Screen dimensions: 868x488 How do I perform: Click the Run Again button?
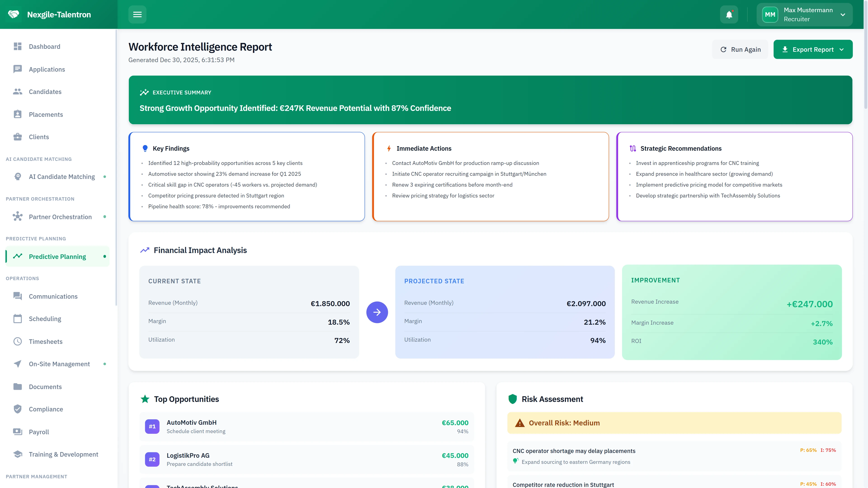pyautogui.click(x=740, y=49)
